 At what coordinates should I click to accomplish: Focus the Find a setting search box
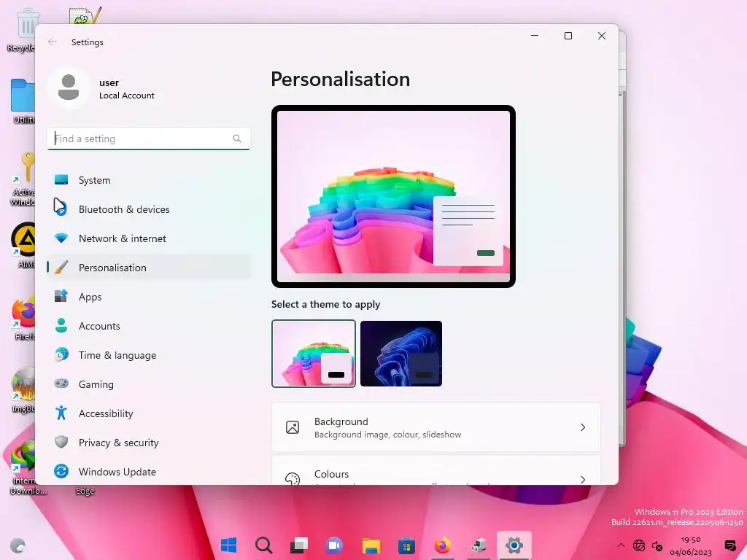tap(149, 139)
